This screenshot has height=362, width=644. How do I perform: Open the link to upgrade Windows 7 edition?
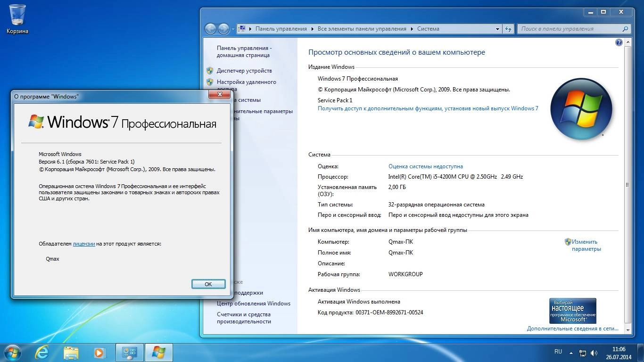428,108
